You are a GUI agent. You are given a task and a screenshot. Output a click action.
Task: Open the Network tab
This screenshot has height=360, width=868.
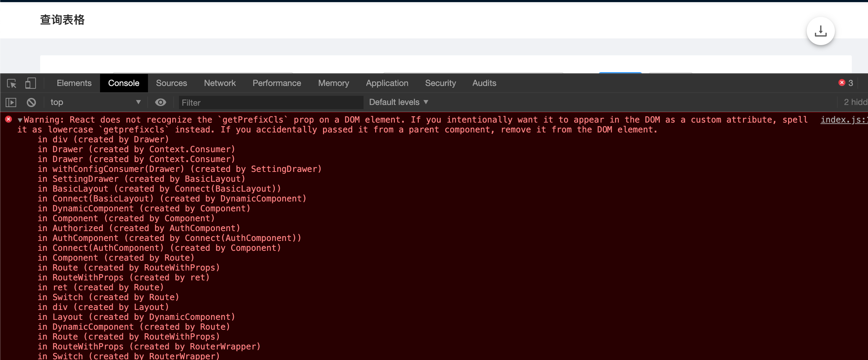pyautogui.click(x=220, y=83)
